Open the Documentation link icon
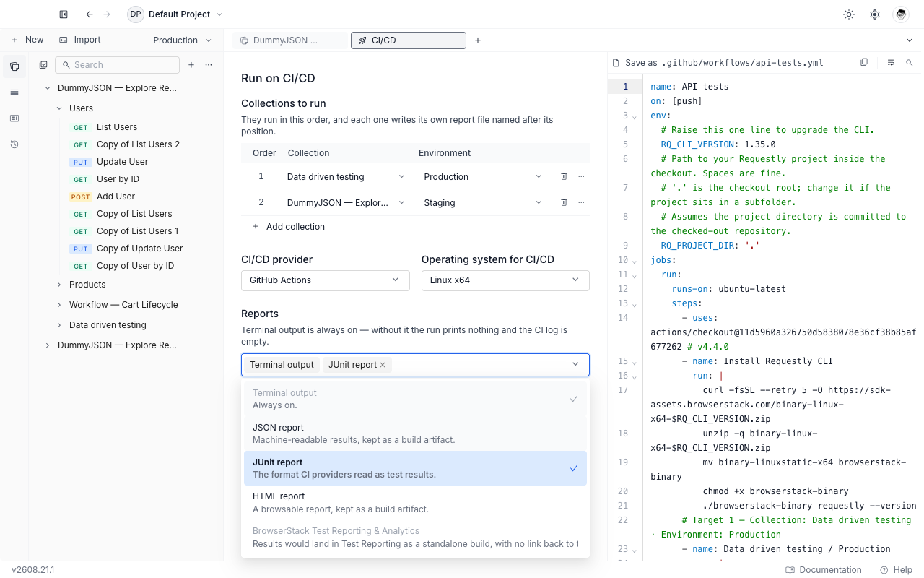 point(790,570)
